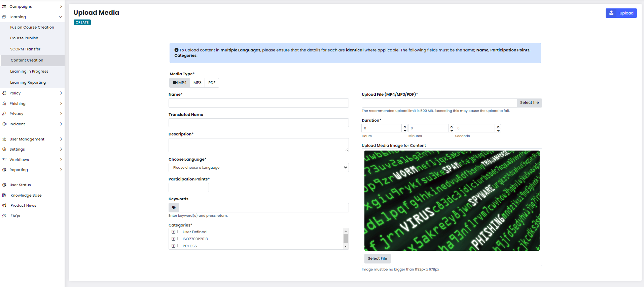Open SCORM Transfer page

(x=25, y=49)
